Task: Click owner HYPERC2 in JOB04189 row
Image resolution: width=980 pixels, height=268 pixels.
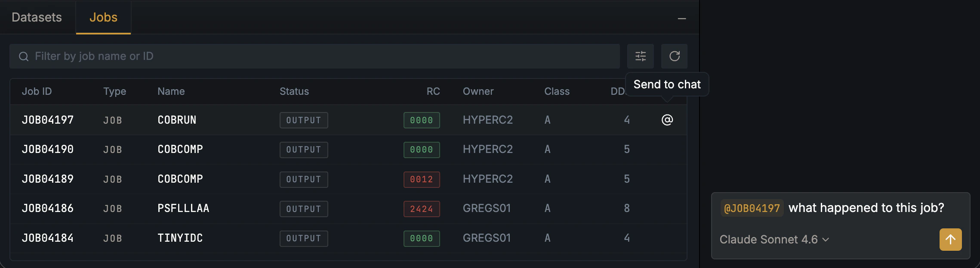Action: point(488,179)
